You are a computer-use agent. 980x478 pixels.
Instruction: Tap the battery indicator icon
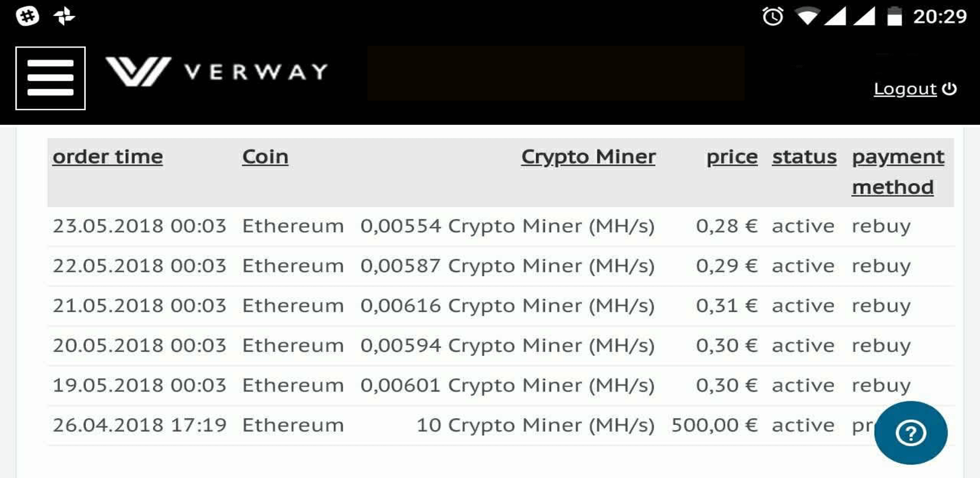pyautogui.click(x=894, y=16)
